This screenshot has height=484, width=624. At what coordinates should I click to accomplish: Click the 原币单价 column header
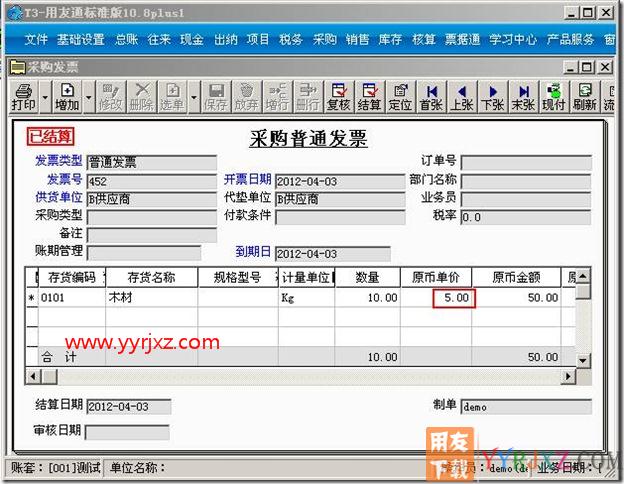[436, 277]
